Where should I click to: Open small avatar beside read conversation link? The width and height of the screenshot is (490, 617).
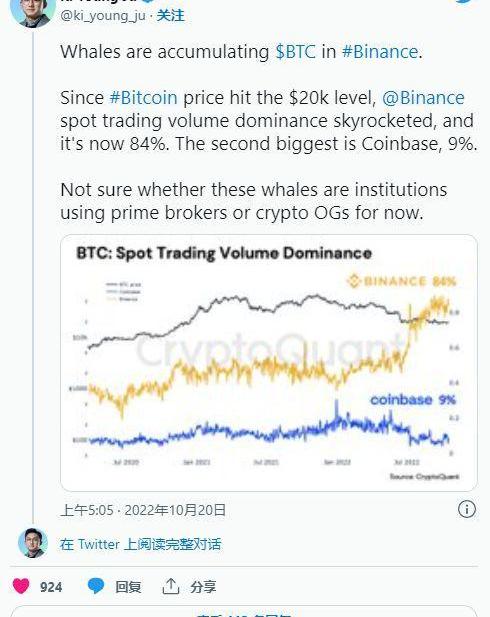tap(33, 543)
